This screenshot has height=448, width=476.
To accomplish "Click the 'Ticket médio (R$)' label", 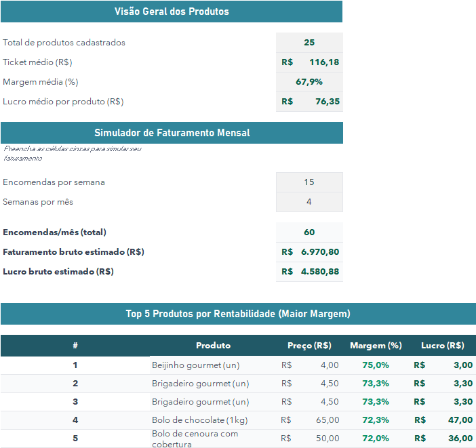I will (x=37, y=62).
